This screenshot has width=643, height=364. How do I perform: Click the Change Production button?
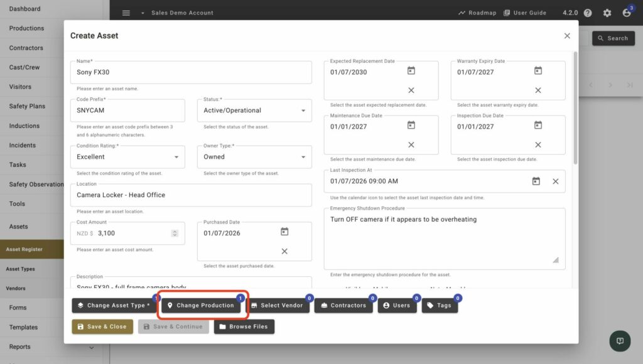pyautogui.click(x=202, y=306)
